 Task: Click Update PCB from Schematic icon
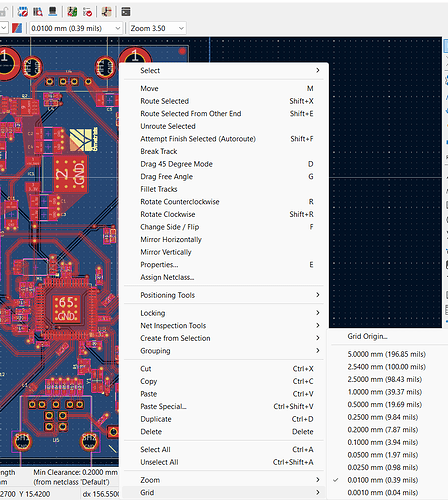(72, 12)
